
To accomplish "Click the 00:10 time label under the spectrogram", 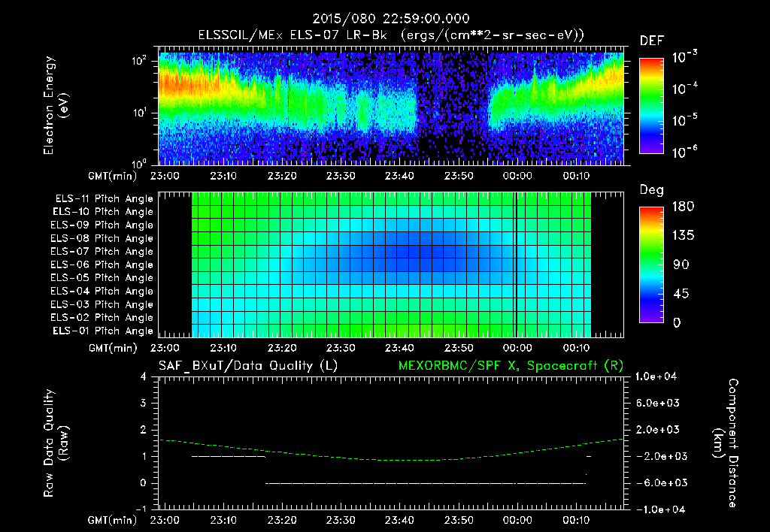I will tap(576, 176).
